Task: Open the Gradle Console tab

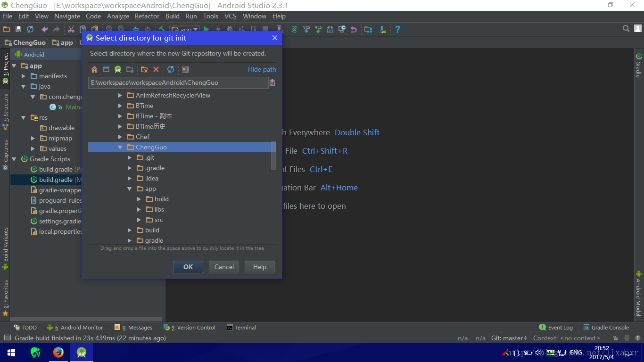Action: click(x=606, y=328)
